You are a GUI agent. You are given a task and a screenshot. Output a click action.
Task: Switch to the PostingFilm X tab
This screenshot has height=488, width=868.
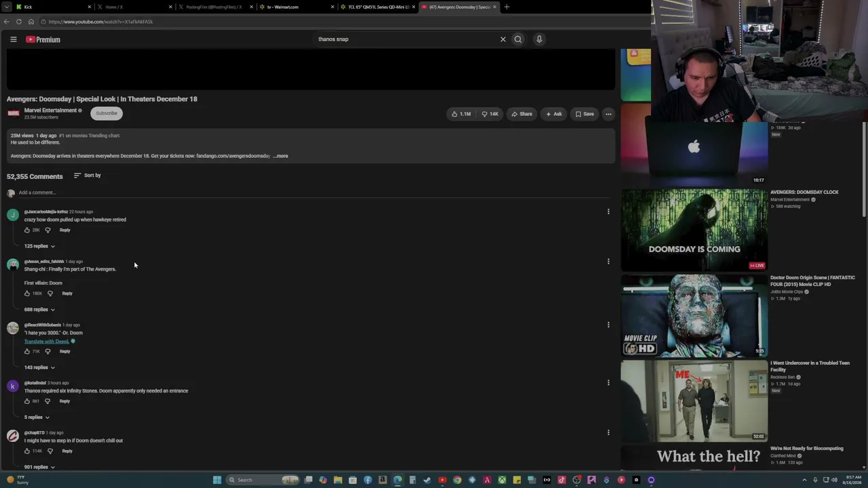(216, 7)
